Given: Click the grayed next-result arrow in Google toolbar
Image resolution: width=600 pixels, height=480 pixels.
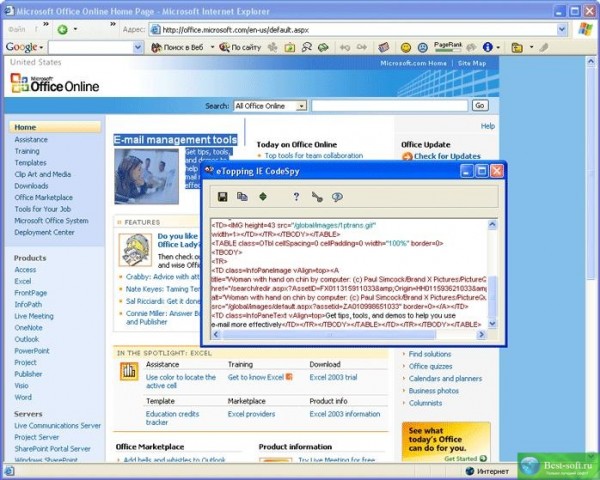Looking at the screenshot, I should (x=362, y=47).
